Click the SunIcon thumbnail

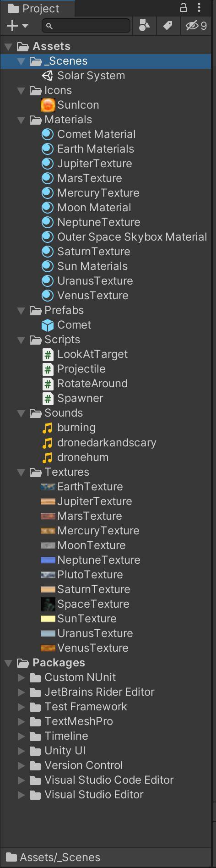tap(48, 105)
